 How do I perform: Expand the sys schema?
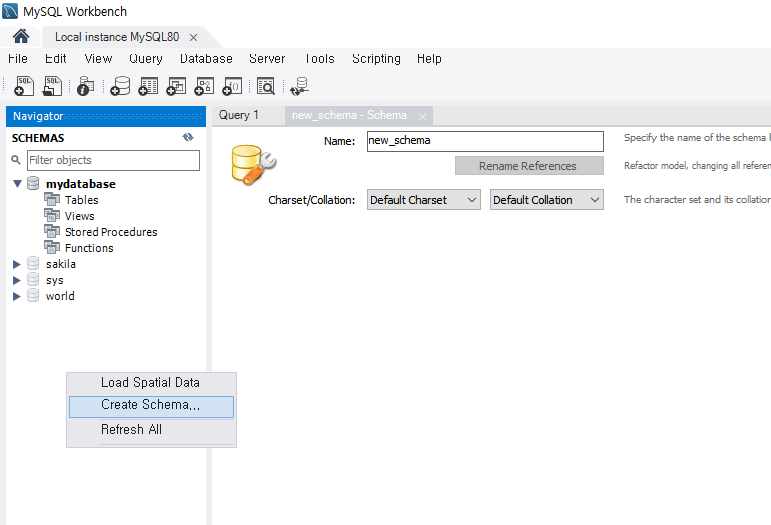coord(17,280)
